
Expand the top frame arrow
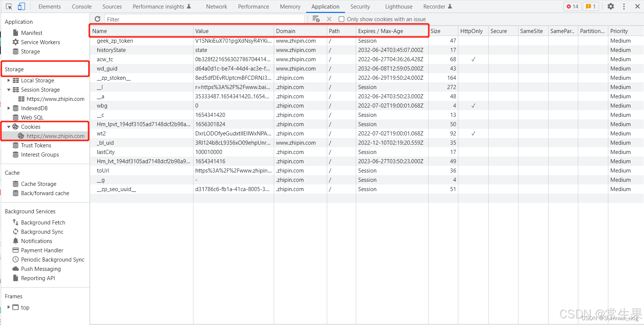9,307
